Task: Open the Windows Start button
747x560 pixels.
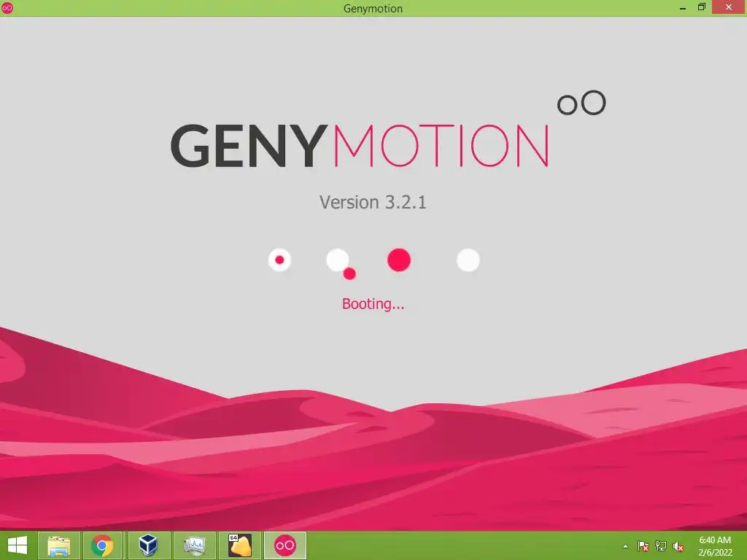Action: tap(18, 545)
